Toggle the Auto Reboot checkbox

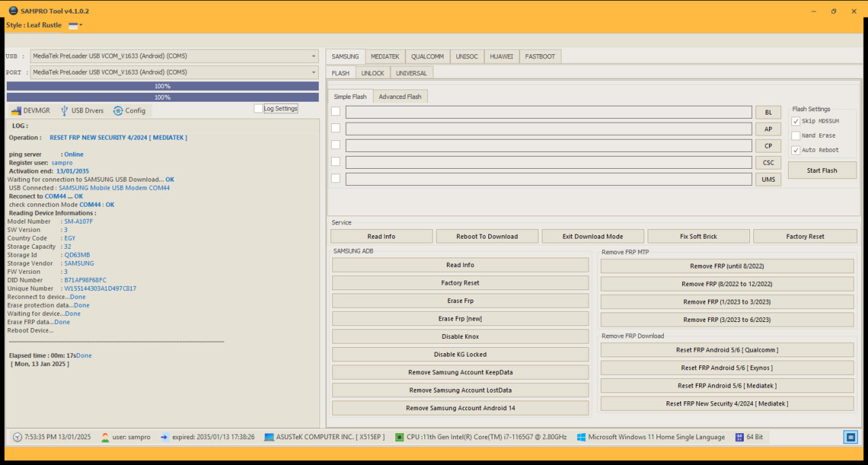[x=796, y=150]
